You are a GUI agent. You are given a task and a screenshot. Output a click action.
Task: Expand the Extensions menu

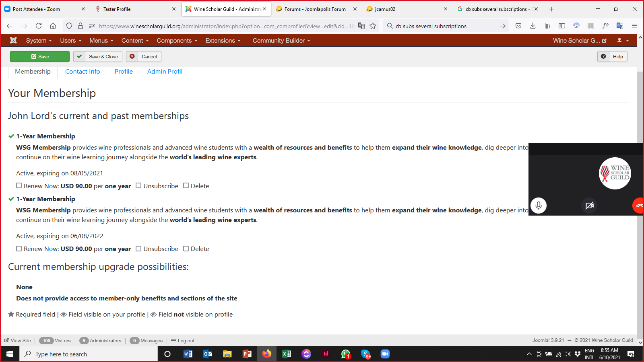click(x=223, y=40)
